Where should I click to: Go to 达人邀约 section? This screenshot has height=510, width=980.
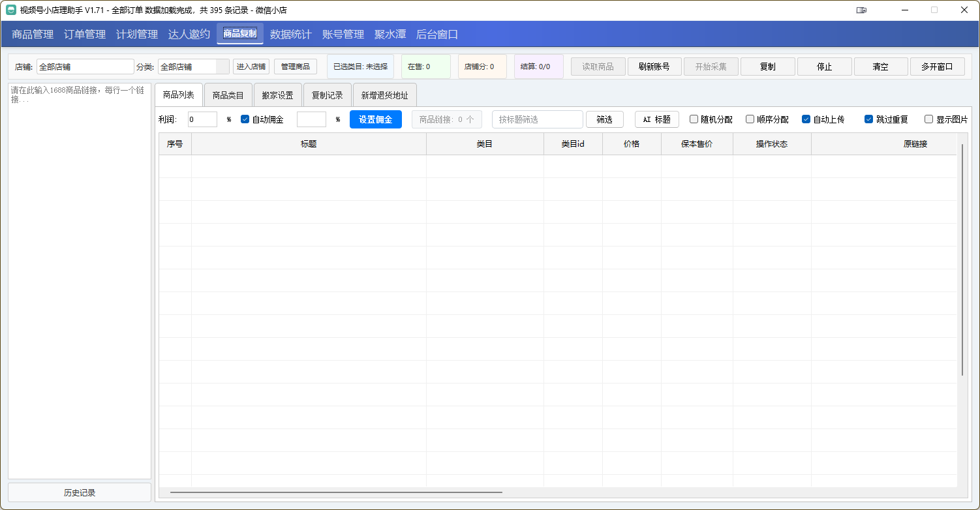coord(189,35)
